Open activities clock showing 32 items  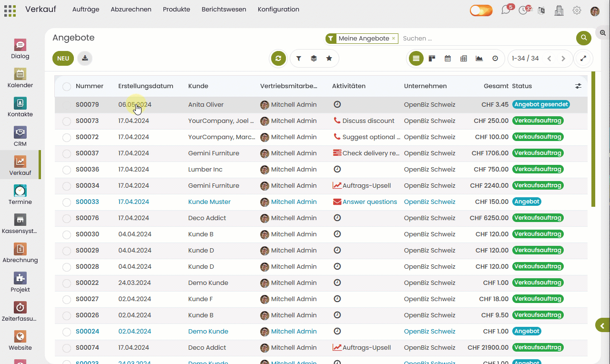[524, 10]
